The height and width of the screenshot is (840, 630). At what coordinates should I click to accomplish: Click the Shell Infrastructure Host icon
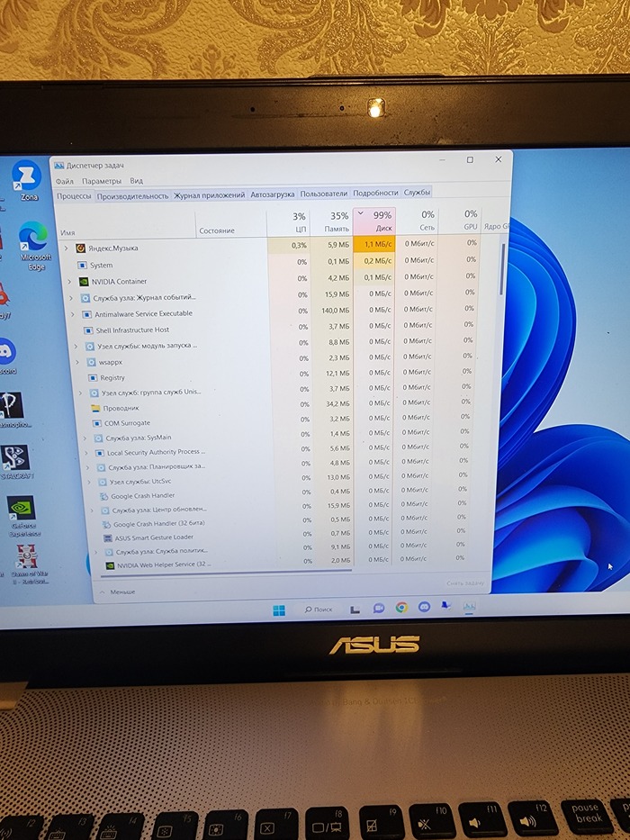point(88,330)
